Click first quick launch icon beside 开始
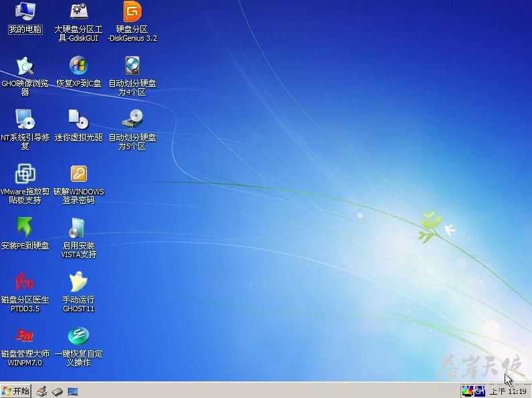This screenshot has height=398, width=532. point(42,391)
